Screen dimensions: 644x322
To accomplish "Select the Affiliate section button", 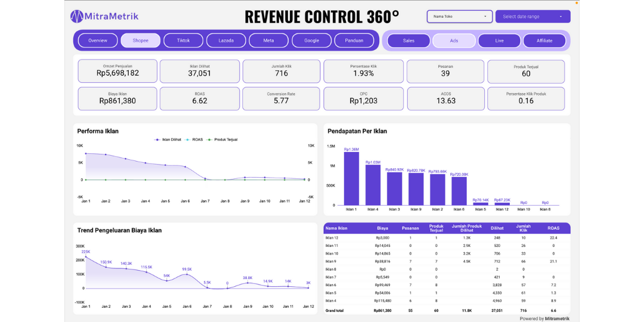I will coord(544,41).
